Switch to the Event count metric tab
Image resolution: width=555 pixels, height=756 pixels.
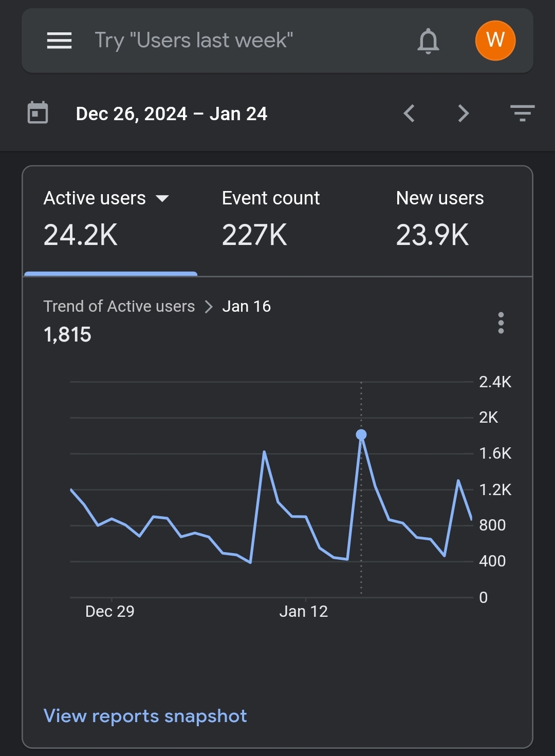tap(271, 218)
